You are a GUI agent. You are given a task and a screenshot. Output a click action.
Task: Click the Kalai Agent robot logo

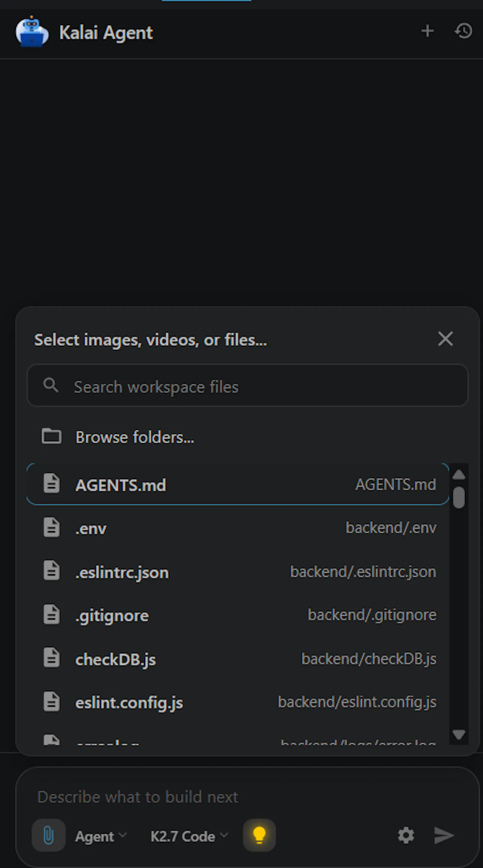tap(32, 32)
